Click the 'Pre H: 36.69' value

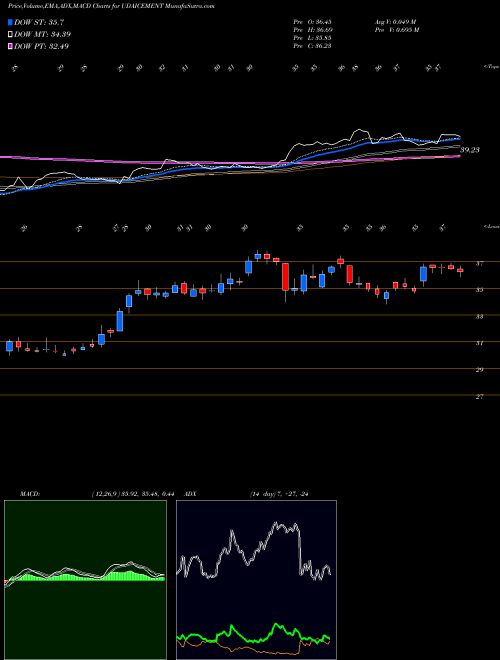(313, 29)
